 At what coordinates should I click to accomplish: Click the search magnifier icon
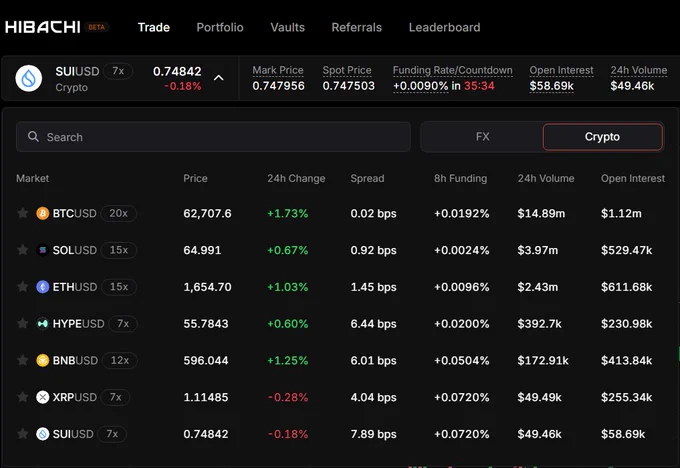tap(33, 137)
